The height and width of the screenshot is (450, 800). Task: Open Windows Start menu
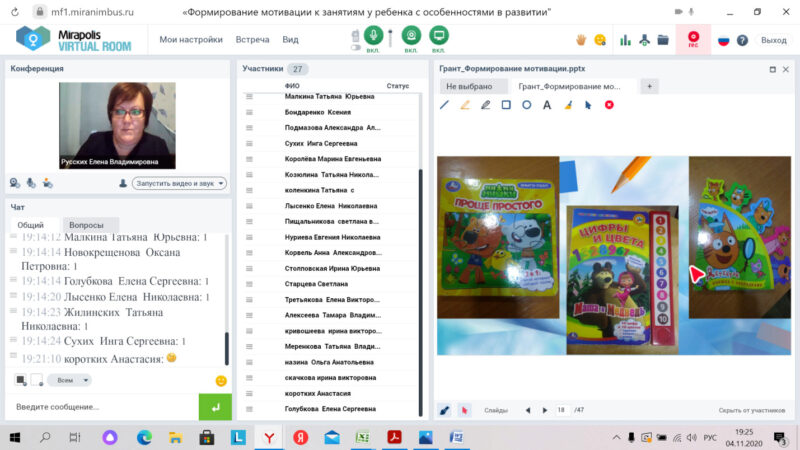click(x=15, y=437)
